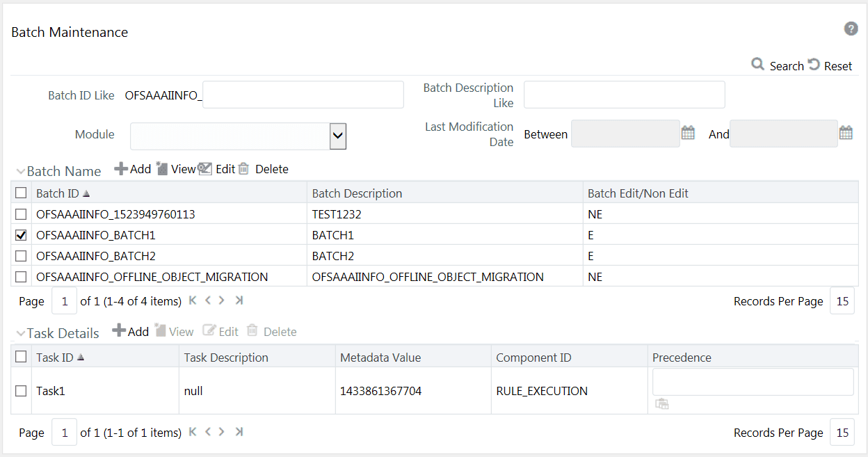This screenshot has height=457, width=868.
Task: Uncheck the OFSAAAIINFO_BATCH1 row checkbox
Action: [x=21, y=235]
